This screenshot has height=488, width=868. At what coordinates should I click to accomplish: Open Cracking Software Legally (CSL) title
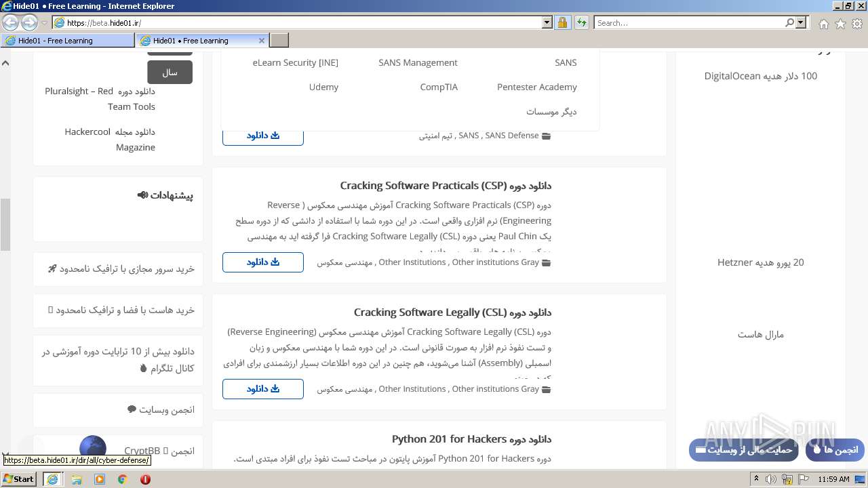click(x=452, y=312)
